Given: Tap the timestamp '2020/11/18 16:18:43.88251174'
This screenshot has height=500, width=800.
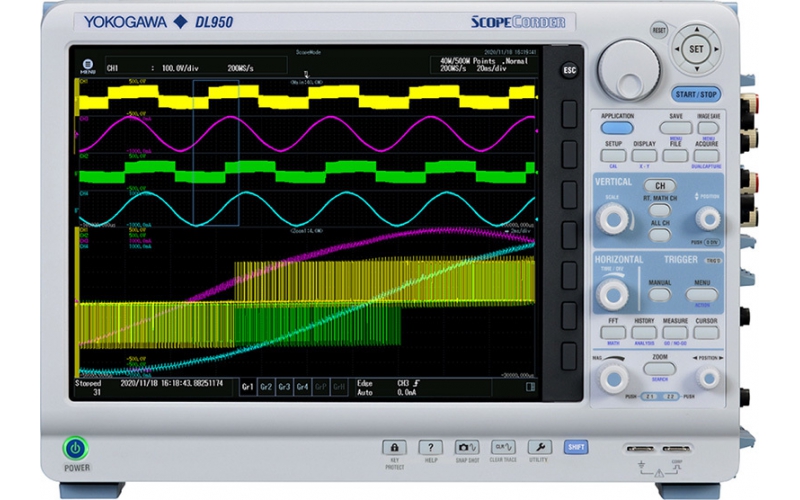Looking at the screenshot, I should pos(171,383).
